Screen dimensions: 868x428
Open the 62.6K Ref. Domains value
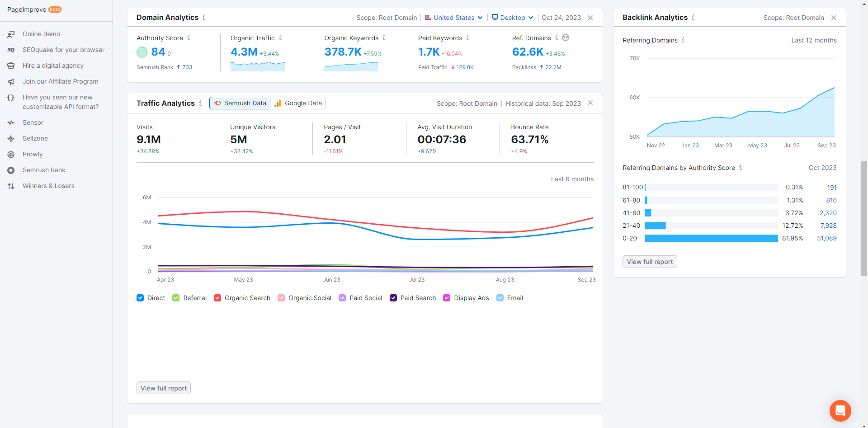click(528, 52)
